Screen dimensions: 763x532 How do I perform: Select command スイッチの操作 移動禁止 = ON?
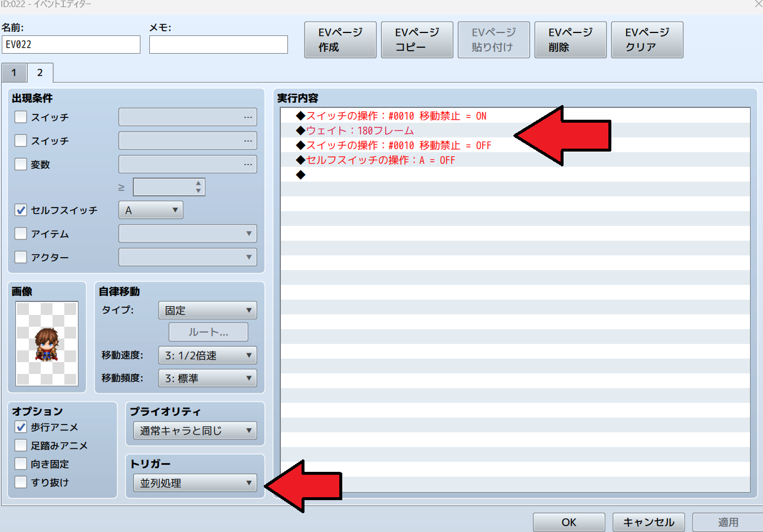click(515, 116)
